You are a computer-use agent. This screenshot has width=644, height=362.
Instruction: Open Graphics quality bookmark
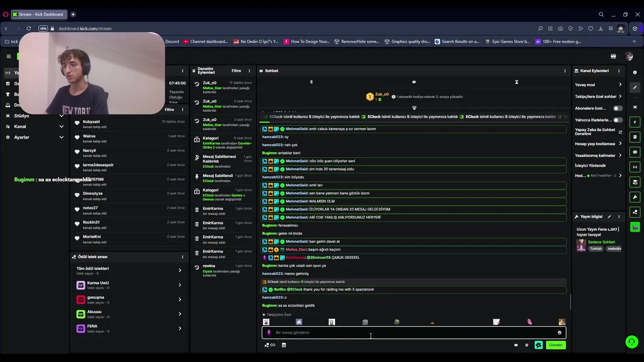pyautogui.click(x=407, y=42)
